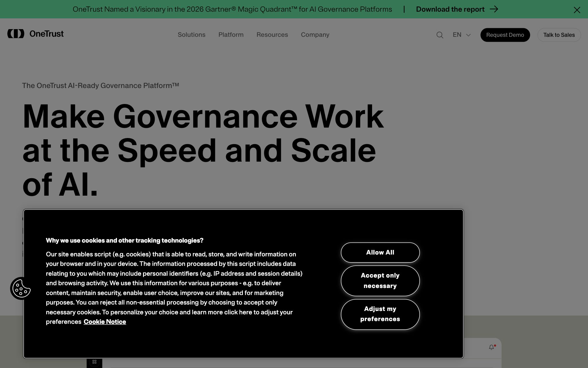Open the Solutions menu
This screenshot has width=588, height=368.
(x=191, y=35)
